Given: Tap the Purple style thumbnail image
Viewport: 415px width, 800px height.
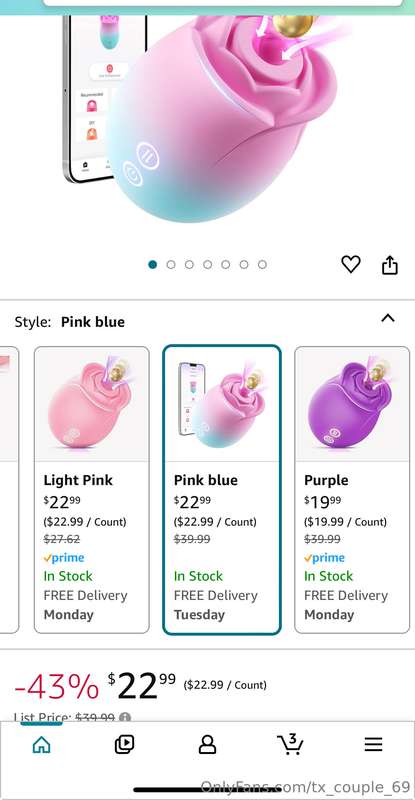Looking at the screenshot, I should tap(352, 404).
